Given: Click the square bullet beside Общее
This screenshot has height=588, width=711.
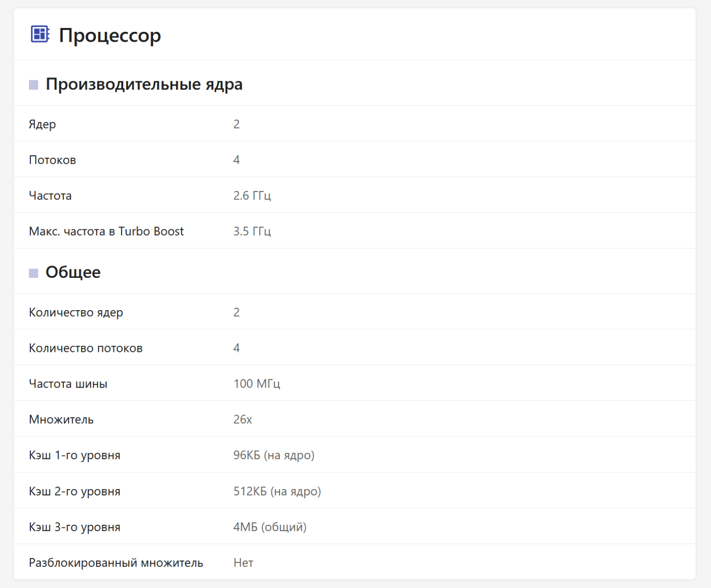Looking at the screenshot, I should (33, 273).
